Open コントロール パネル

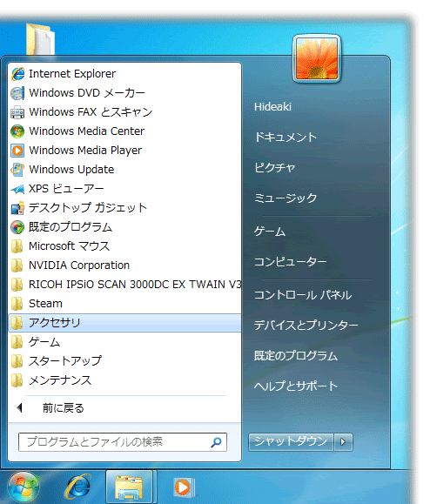point(303,295)
